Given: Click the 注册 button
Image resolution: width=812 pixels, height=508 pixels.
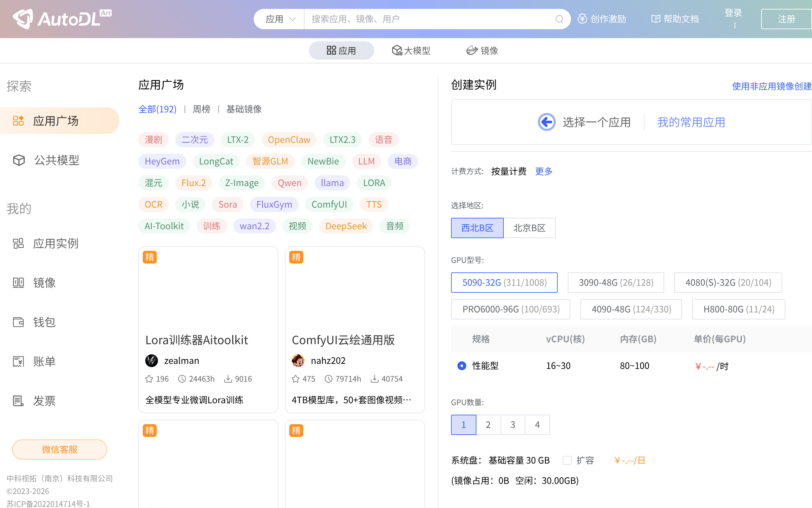Looking at the screenshot, I should point(786,19).
